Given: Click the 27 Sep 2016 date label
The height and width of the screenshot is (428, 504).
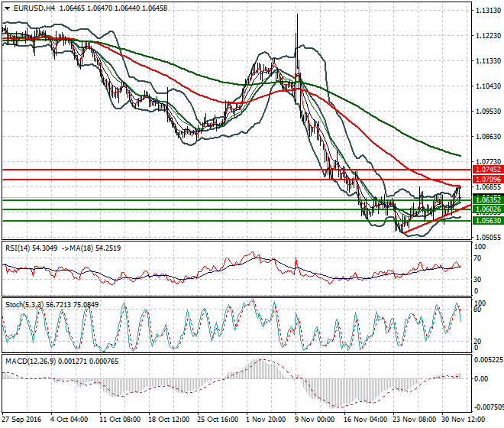Looking at the screenshot, I should tap(21, 420).
